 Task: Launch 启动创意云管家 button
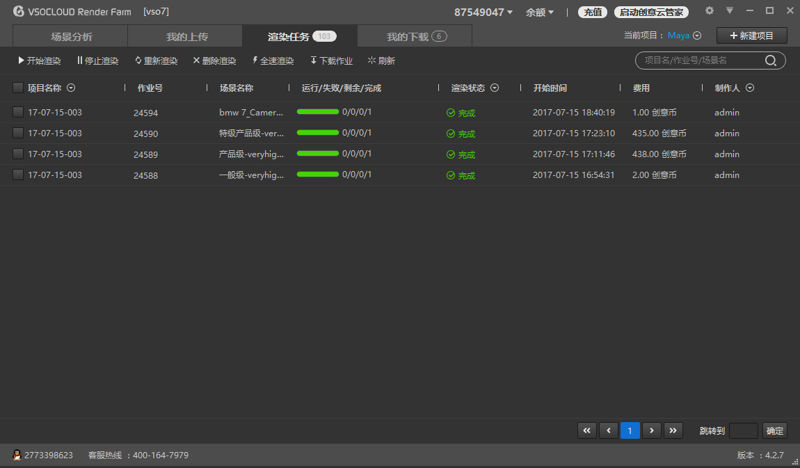[x=652, y=12]
